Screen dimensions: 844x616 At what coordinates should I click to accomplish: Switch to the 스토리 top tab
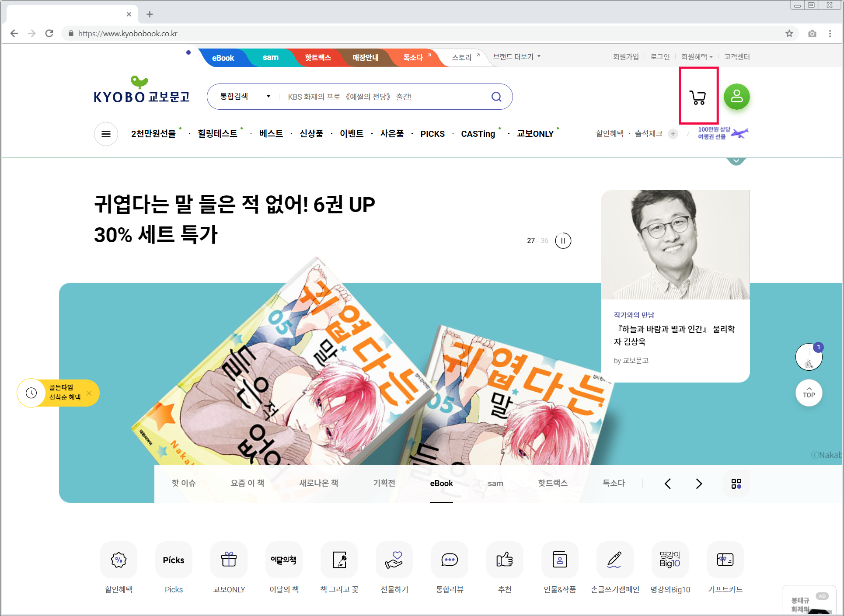tap(462, 58)
